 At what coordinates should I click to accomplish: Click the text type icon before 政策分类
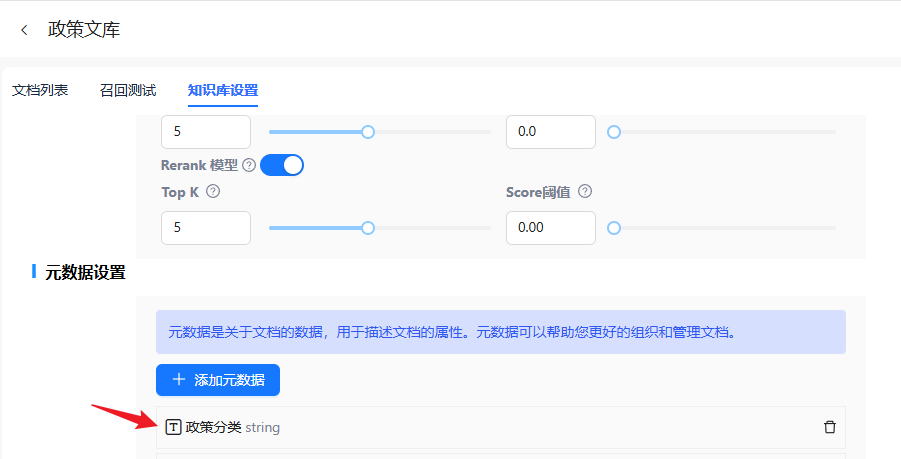[174, 427]
